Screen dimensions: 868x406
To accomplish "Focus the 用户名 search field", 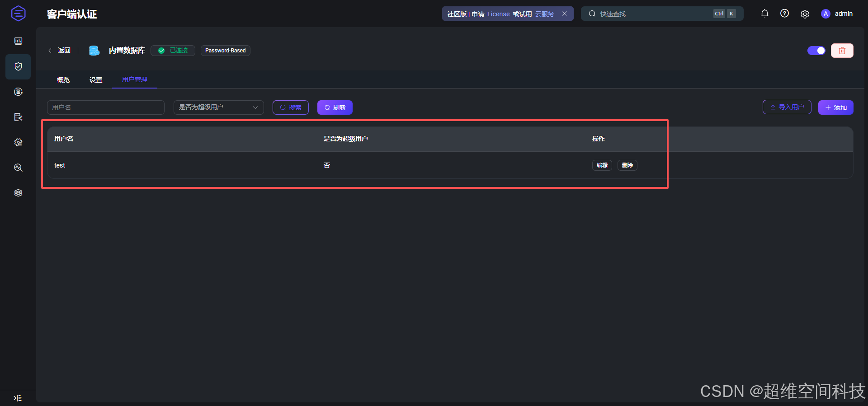I will 106,107.
